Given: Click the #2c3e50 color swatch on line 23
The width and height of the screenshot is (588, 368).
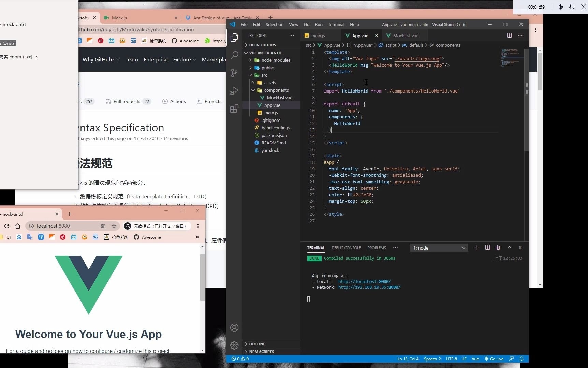Looking at the screenshot, I should (351, 195).
